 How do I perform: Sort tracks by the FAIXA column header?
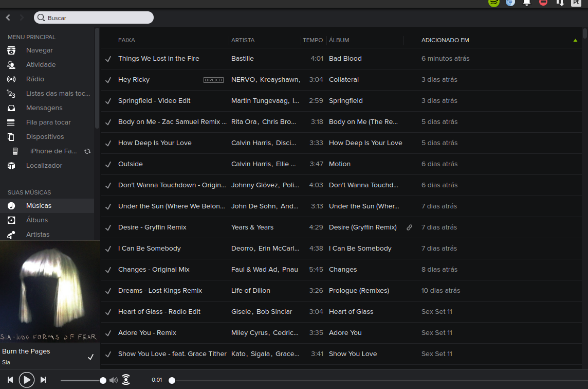click(126, 40)
